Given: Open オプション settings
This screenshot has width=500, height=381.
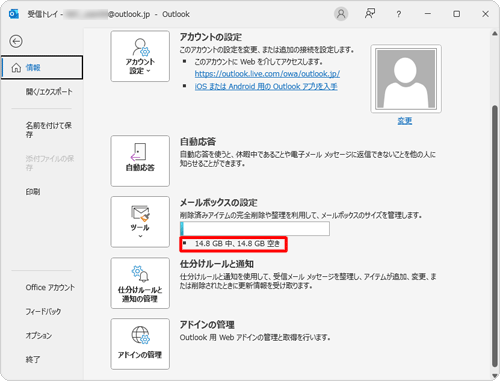Looking at the screenshot, I should (39, 335).
